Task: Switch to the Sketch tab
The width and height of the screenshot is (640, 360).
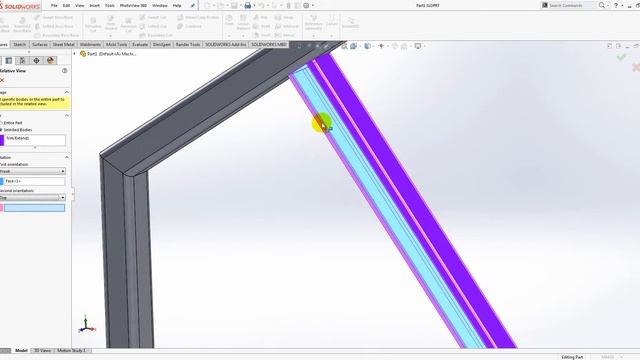Action: [20, 44]
